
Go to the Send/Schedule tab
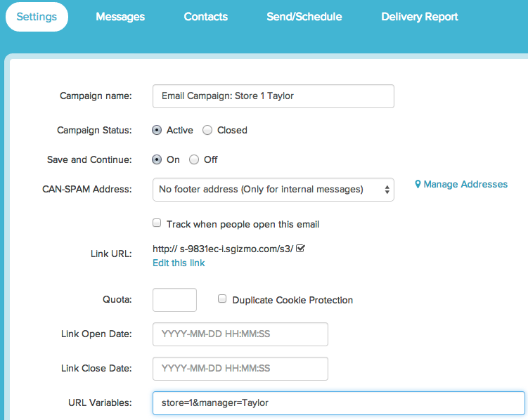tap(304, 17)
